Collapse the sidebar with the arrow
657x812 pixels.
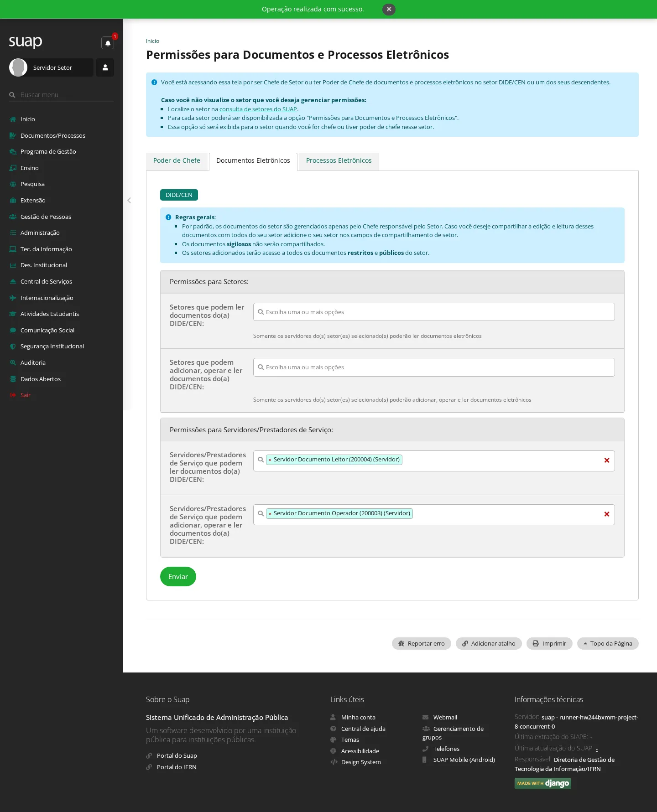(129, 200)
